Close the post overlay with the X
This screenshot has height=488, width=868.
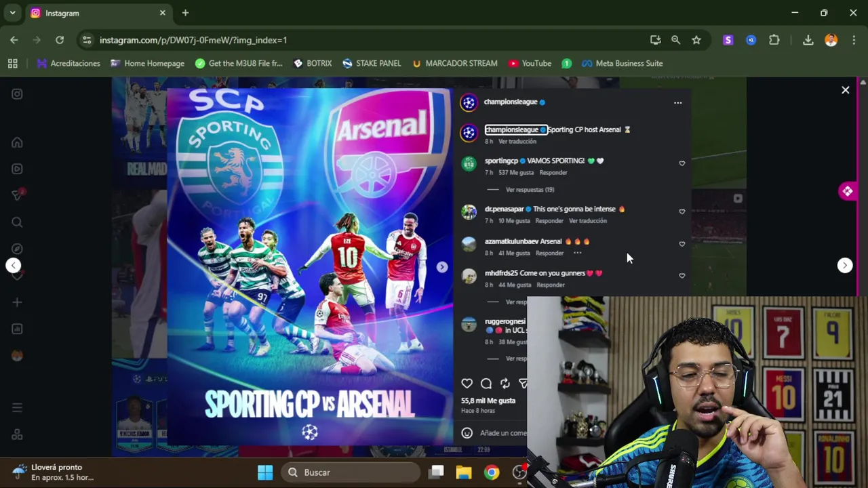[x=845, y=89]
